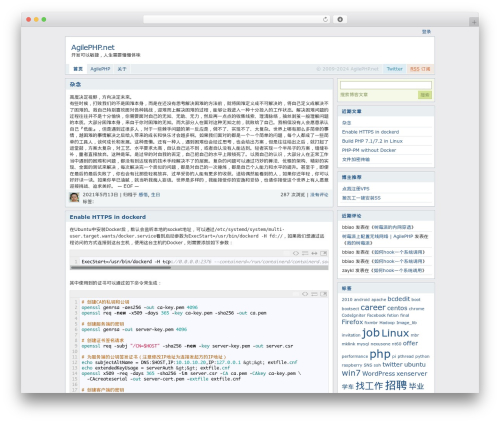Select the performance tag
The image size is (500, 423).
pos(355,356)
